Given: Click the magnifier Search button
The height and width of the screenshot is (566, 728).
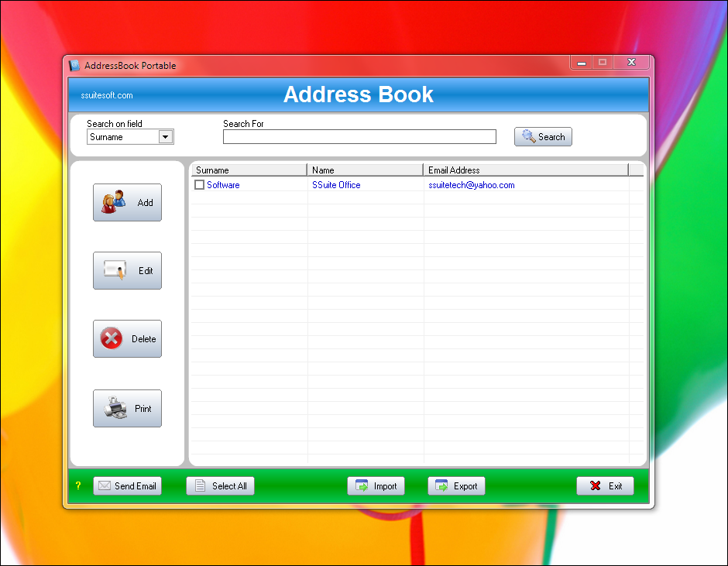Looking at the screenshot, I should (x=543, y=137).
